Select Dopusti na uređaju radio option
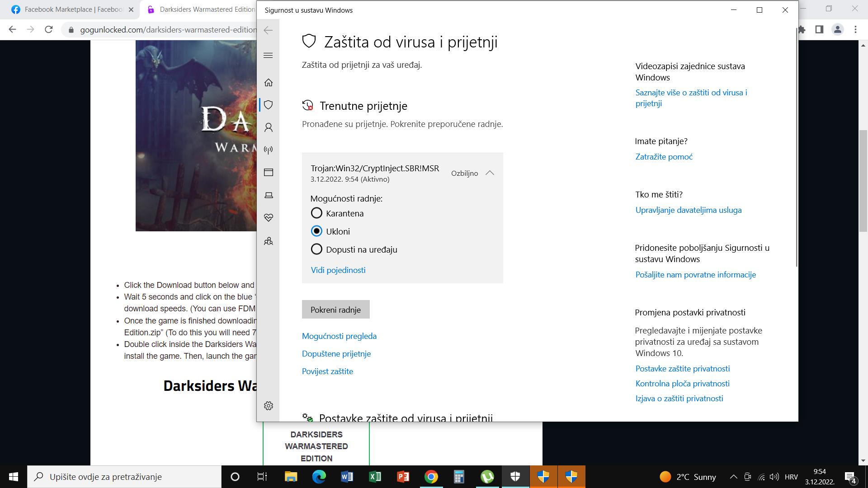The image size is (868, 488). [316, 249]
